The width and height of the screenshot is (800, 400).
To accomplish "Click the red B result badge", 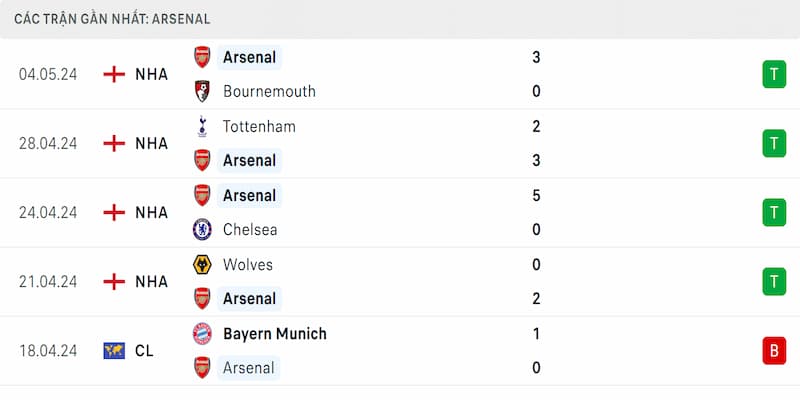I will pyautogui.click(x=773, y=351).
